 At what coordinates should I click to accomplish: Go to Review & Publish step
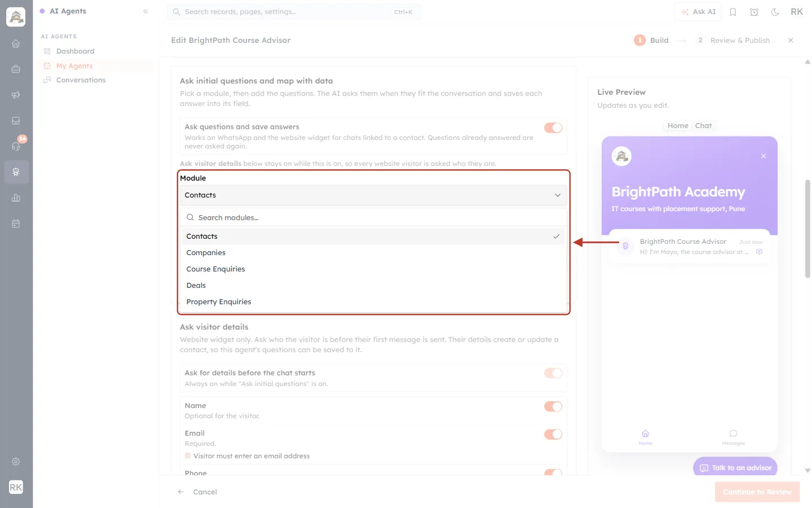[733, 40]
